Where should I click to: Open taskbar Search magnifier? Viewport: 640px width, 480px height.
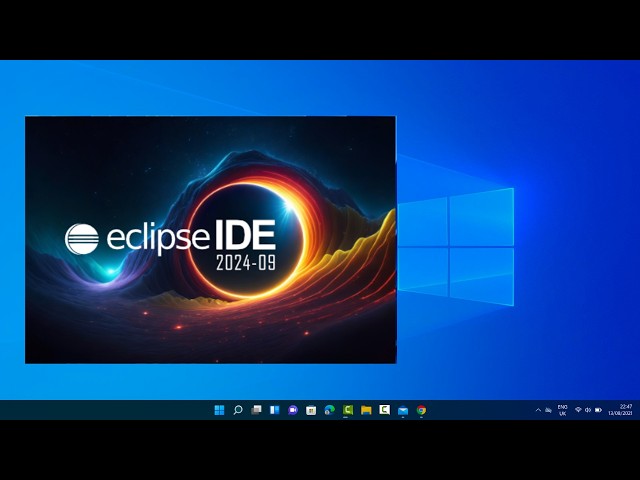(x=238, y=410)
